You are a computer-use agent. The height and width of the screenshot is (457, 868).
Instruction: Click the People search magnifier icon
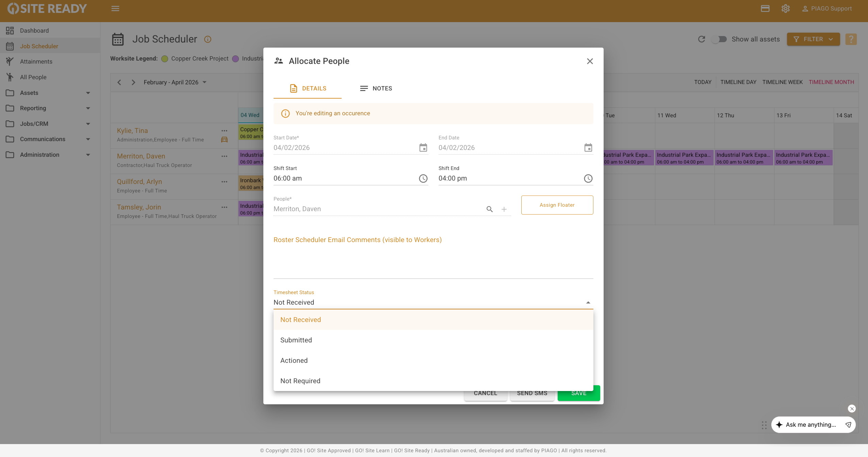[x=489, y=209]
